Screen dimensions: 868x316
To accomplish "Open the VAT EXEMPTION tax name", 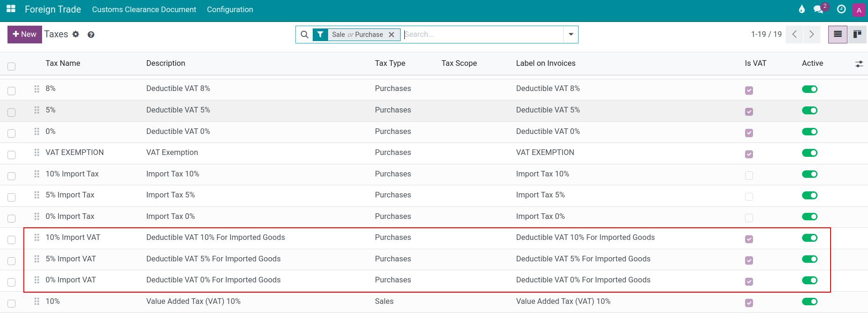I will pyautogui.click(x=75, y=153).
